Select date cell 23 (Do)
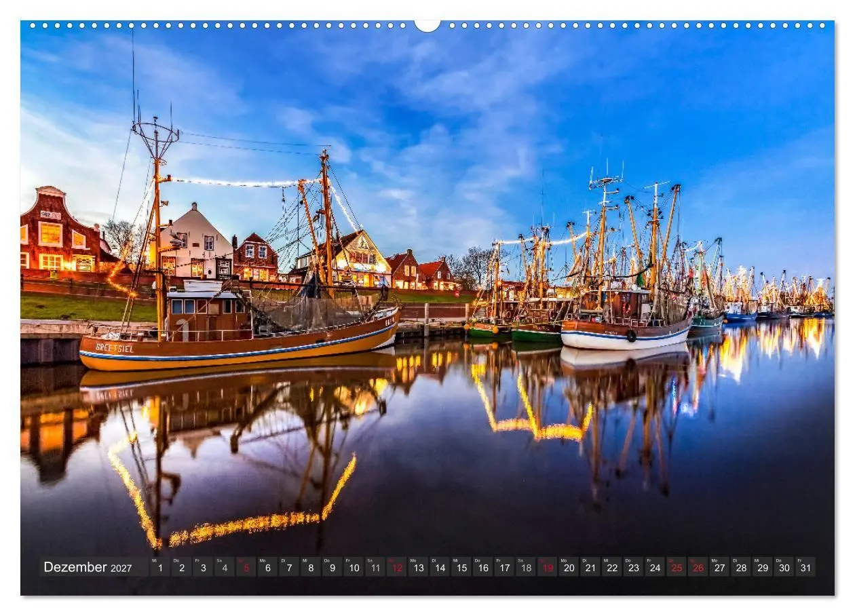The width and height of the screenshot is (855, 616). (x=634, y=567)
